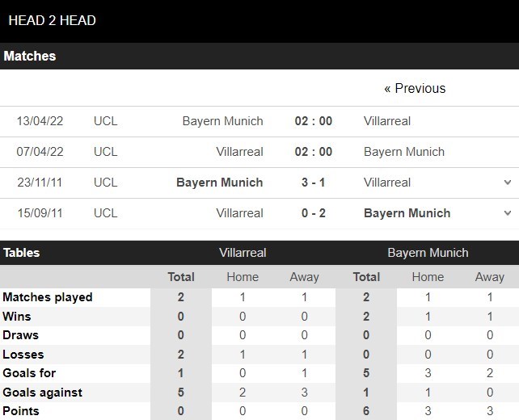Select the 13/04/22 match kickoff time
This screenshot has width=519, height=420.
coord(313,121)
